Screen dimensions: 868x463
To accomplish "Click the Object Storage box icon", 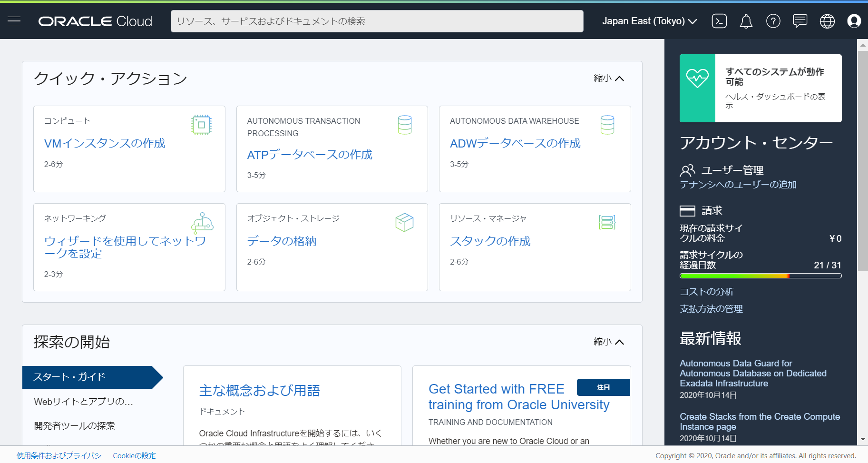I will 404,222.
